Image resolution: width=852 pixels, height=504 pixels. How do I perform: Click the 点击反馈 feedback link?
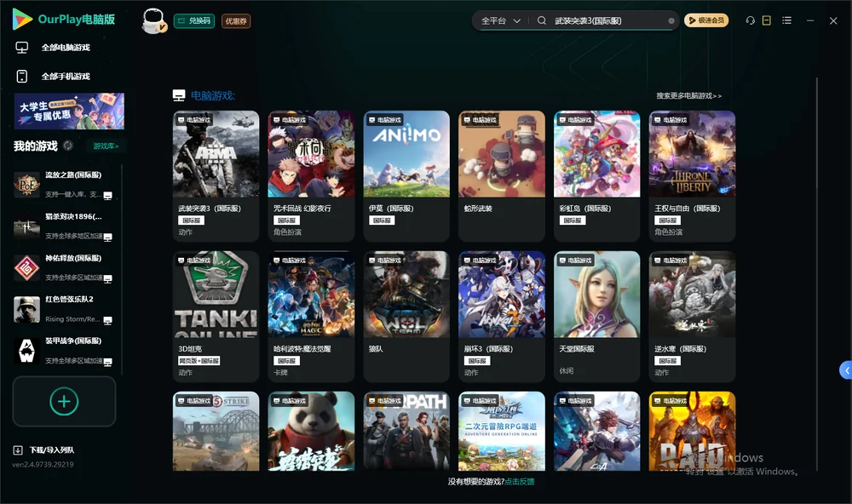pos(520,481)
